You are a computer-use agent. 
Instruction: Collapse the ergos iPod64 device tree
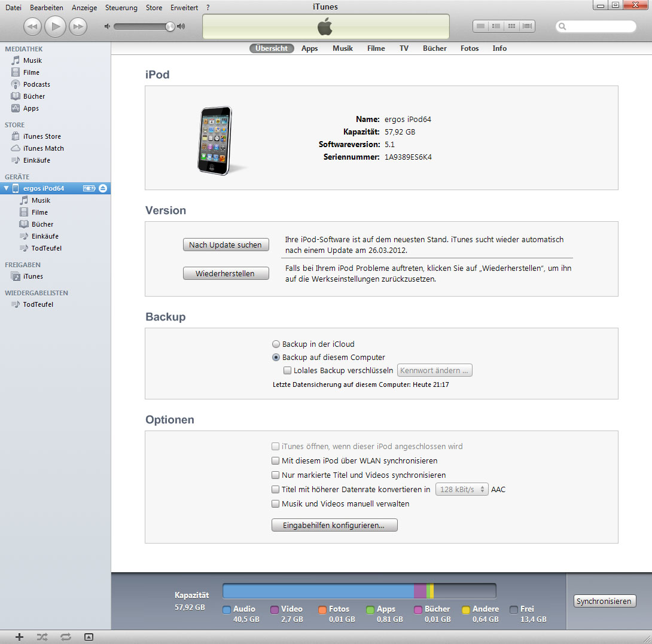pyautogui.click(x=6, y=188)
